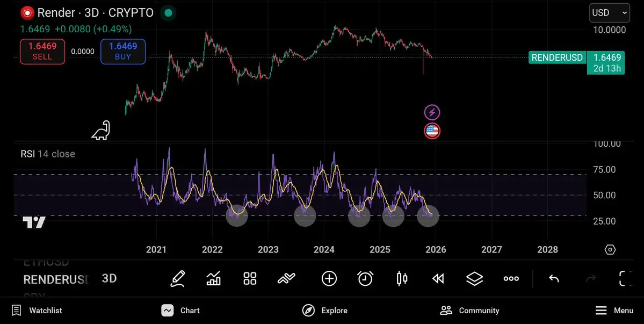This screenshot has height=324, width=644.
Task: Tap the 2026 date axis label
Action: tap(436, 249)
